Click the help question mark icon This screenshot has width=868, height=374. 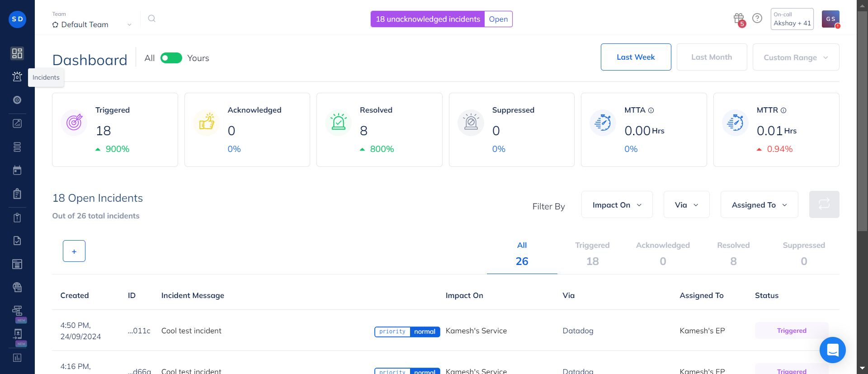[757, 18]
